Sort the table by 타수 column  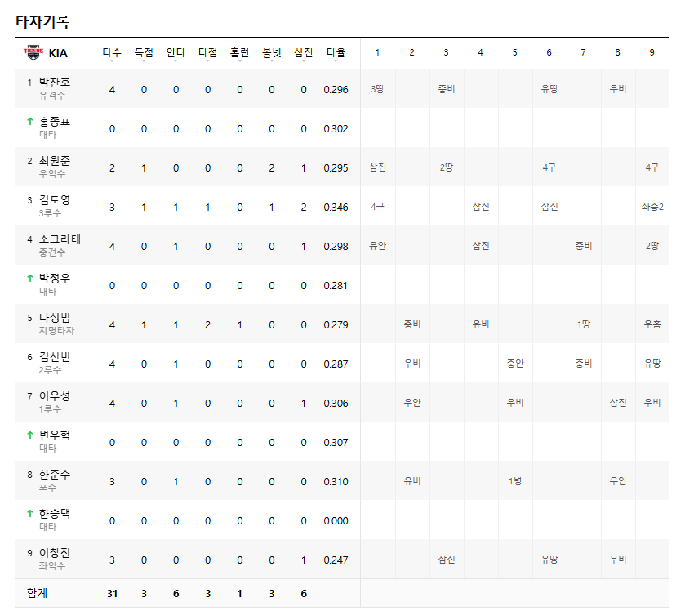pyautogui.click(x=112, y=53)
